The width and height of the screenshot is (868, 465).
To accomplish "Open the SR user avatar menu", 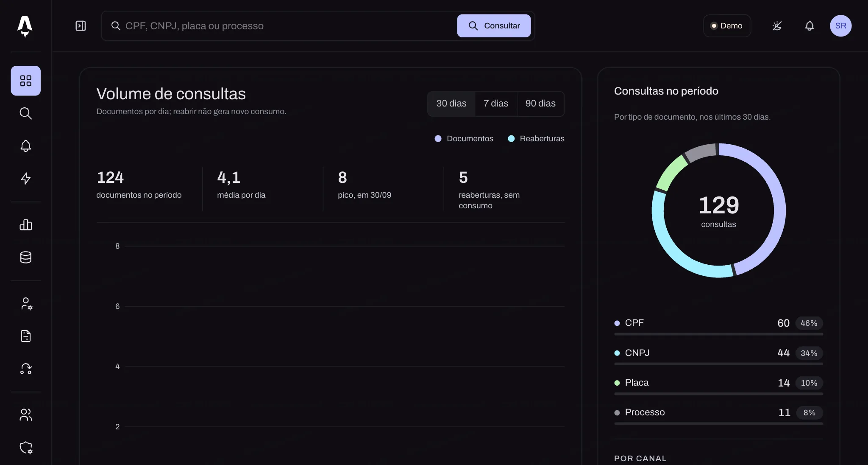I will pyautogui.click(x=840, y=26).
